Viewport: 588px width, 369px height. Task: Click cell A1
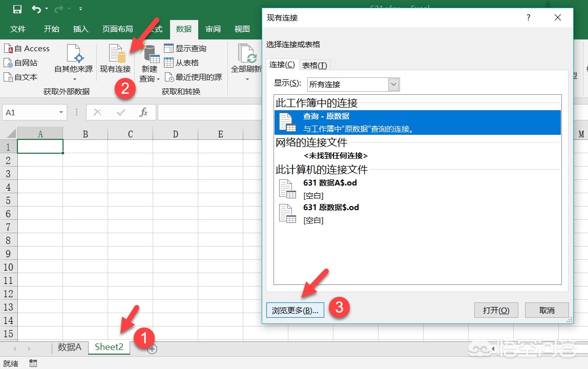coord(40,147)
